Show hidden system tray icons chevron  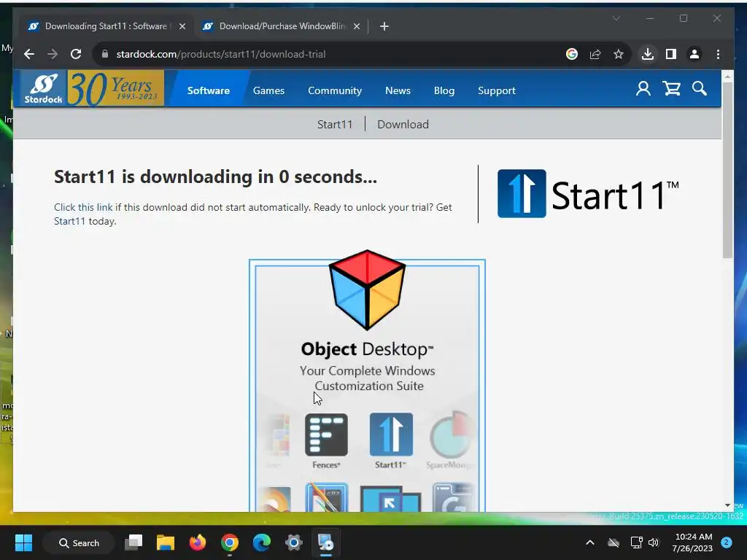tap(589, 542)
